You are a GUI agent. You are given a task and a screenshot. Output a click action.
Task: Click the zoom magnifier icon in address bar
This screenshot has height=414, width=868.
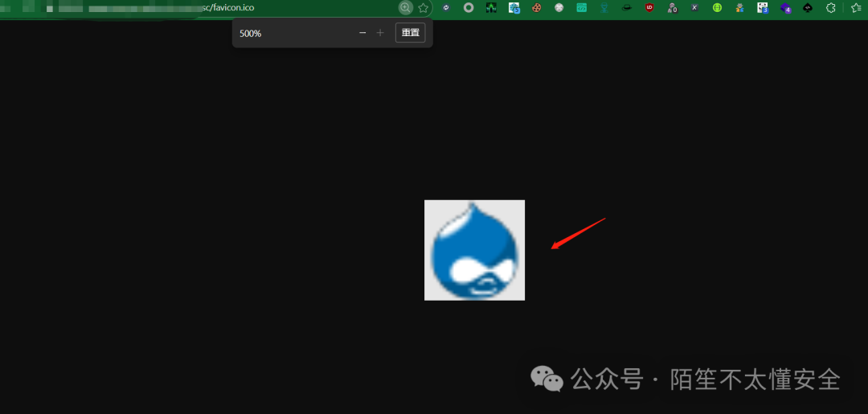[406, 8]
